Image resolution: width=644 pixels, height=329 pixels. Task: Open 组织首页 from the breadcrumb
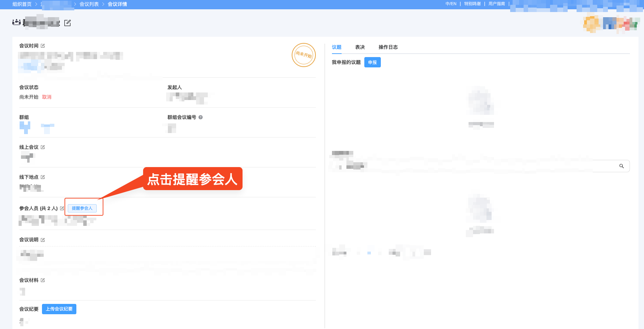(x=21, y=4)
